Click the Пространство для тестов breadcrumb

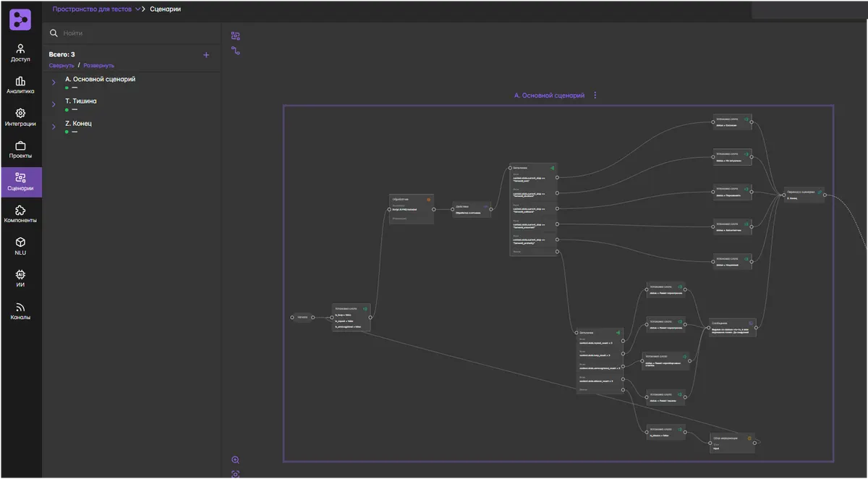92,9
